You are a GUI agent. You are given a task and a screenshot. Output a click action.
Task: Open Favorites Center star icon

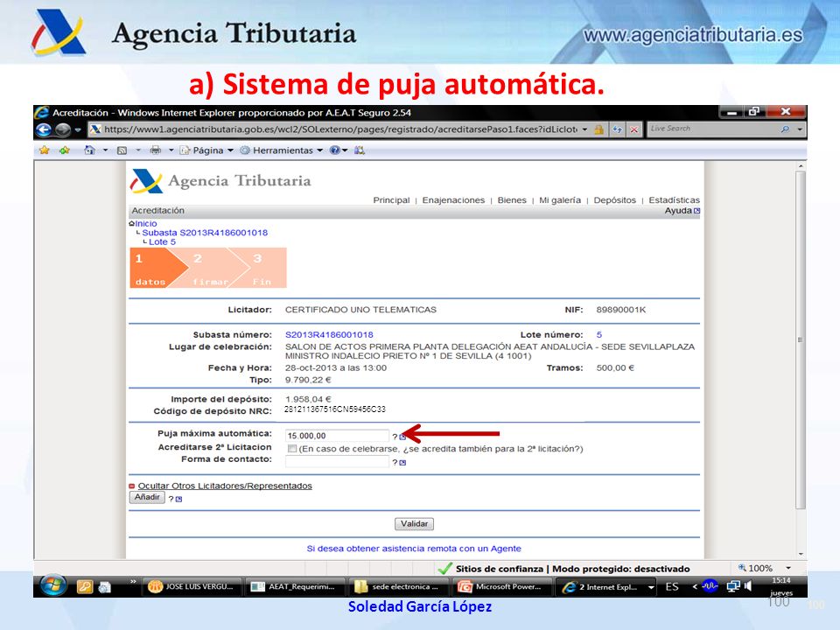click(45, 150)
